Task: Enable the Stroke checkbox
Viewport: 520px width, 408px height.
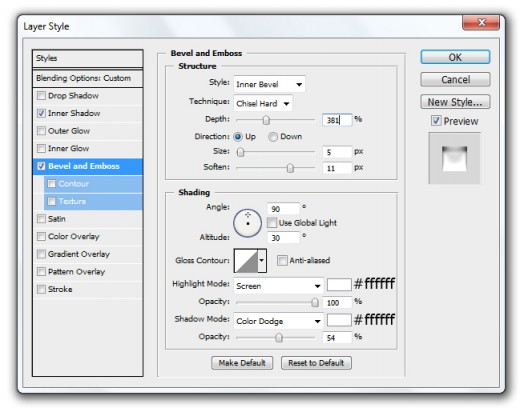Action: (x=41, y=289)
